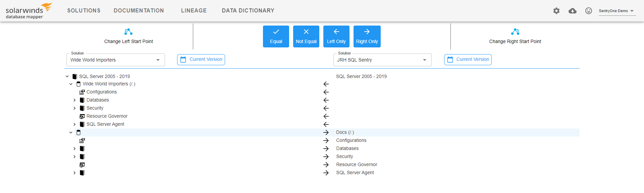Open the Wide World Importers solution dropdown
Viewport: 644px width, 193px height.
[x=116, y=60]
